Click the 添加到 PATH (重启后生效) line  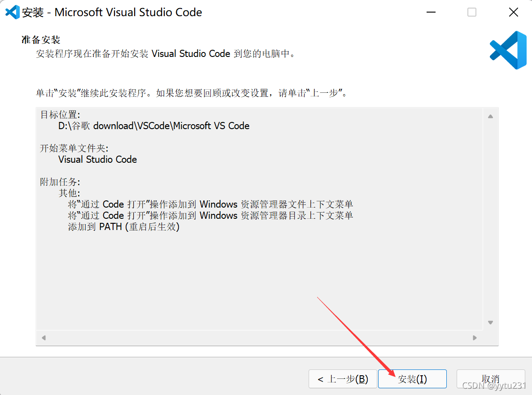click(123, 226)
